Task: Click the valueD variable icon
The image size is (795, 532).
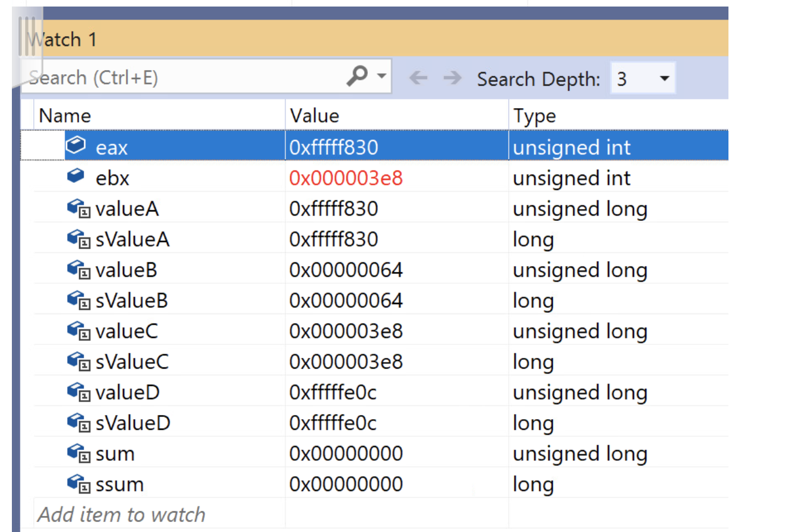Action: click(x=78, y=391)
